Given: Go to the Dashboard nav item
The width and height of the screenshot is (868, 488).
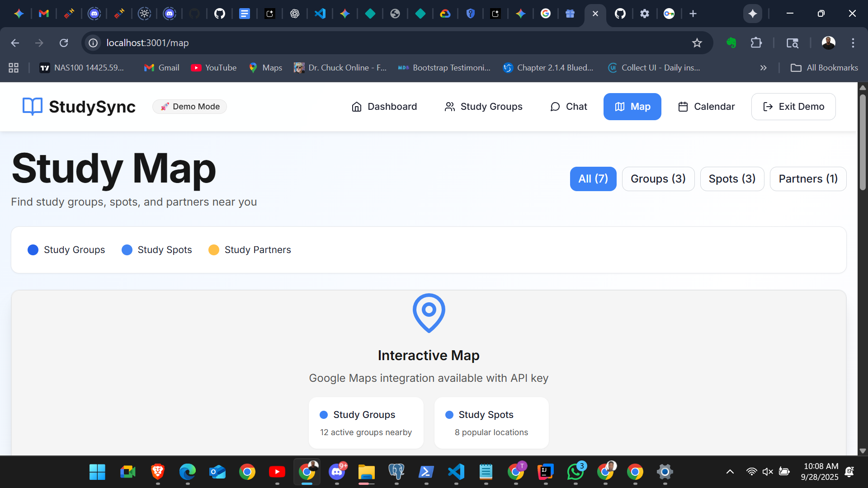Looking at the screenshot, I should 384,107.
